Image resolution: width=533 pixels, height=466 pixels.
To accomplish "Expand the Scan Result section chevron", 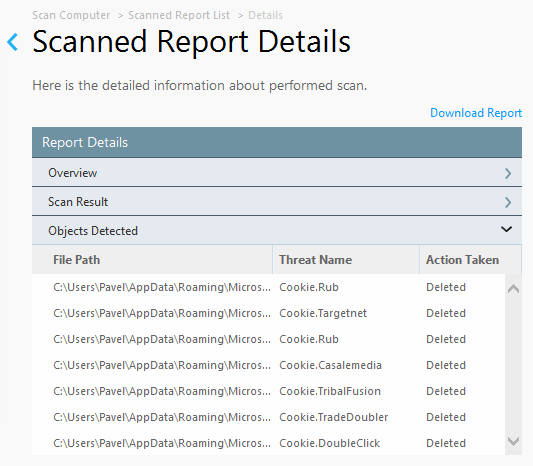I will (x=508, y=202).
